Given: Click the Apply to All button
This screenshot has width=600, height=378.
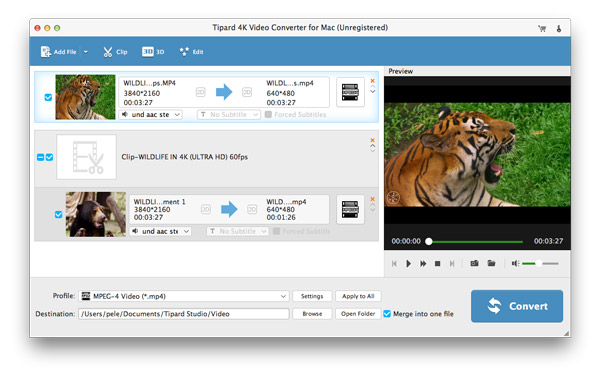Looking at the screenshot, I should pos(358,296).
